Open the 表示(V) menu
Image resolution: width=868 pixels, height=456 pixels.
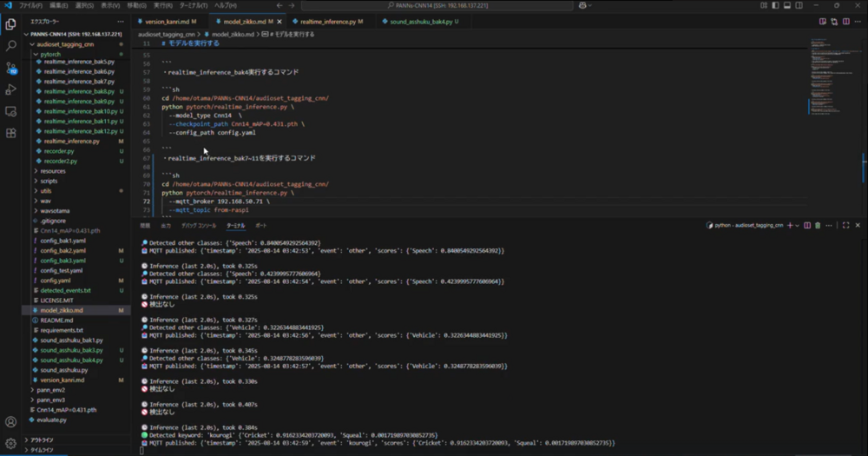(x=110, y=5)
